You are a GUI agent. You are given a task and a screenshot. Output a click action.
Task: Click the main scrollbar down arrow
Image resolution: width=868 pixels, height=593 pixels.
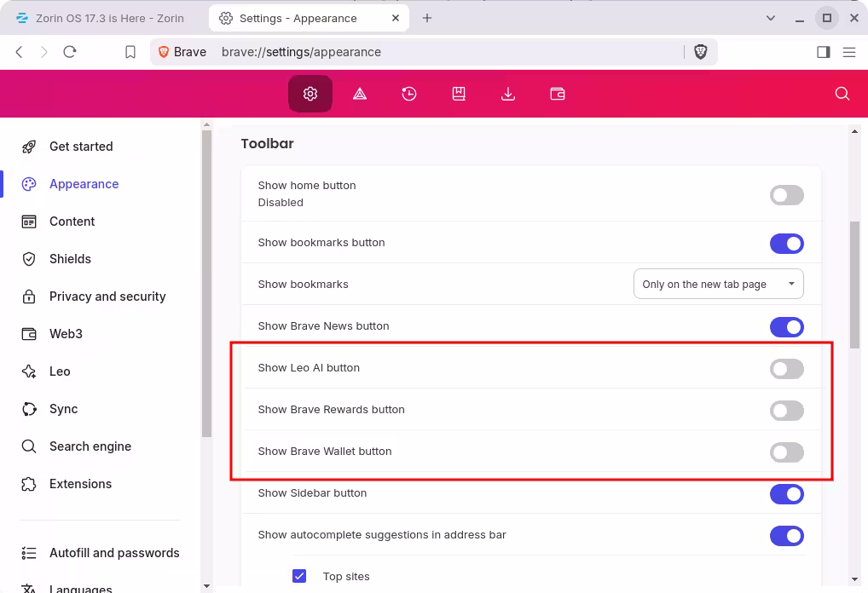(x=854, y=579)
